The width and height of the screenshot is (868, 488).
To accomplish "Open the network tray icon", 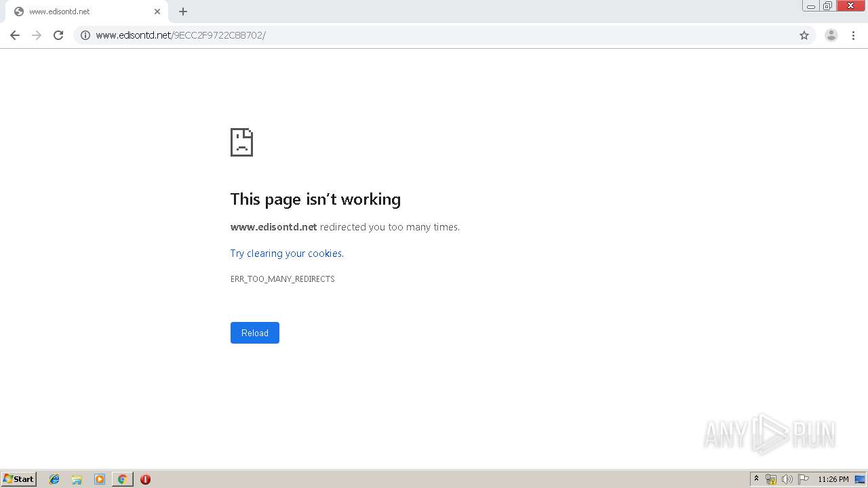I will (771, 479).
